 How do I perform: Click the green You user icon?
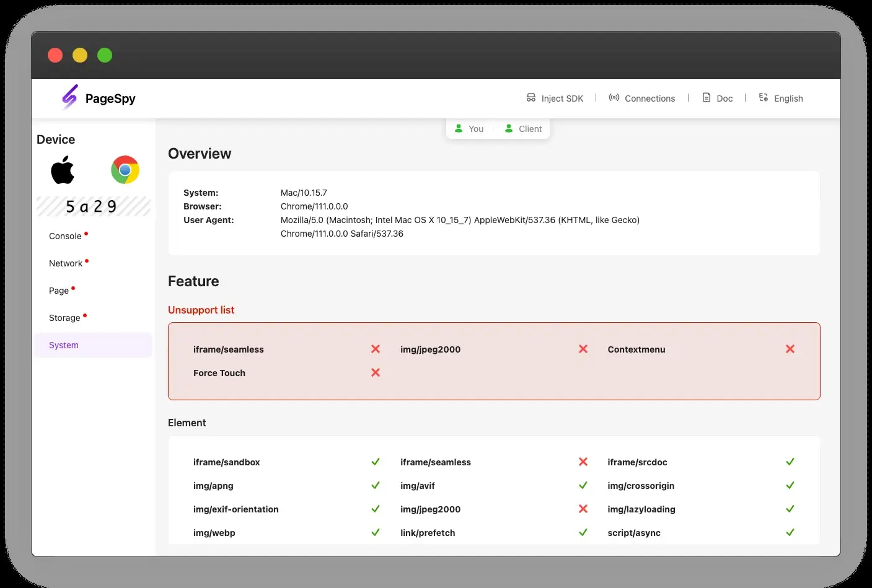coord(459,128)
